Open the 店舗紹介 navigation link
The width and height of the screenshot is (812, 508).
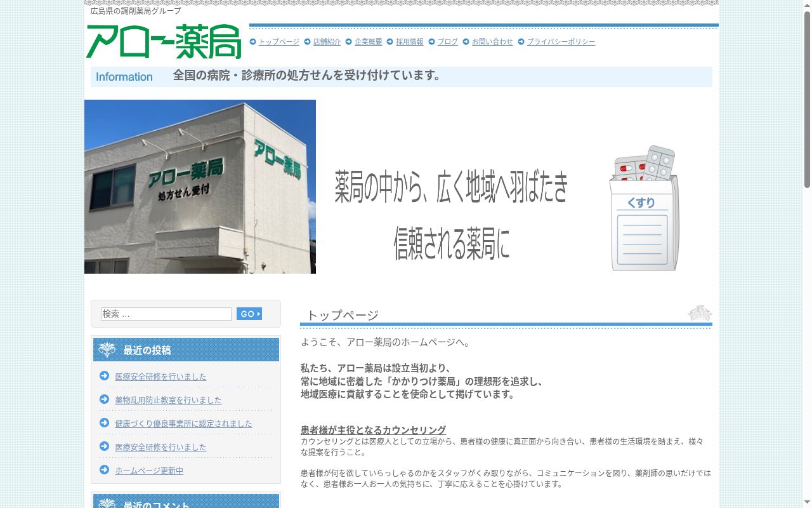coord(327,42)
